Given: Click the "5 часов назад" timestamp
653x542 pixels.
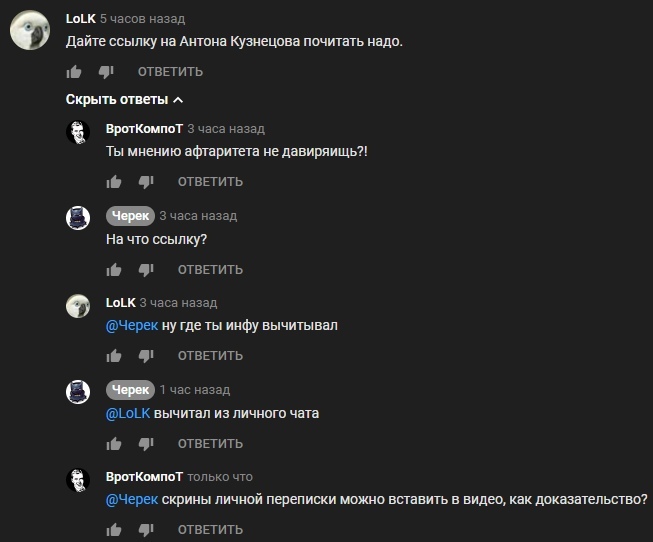Looking at the screenshot, I should [142, 19].
